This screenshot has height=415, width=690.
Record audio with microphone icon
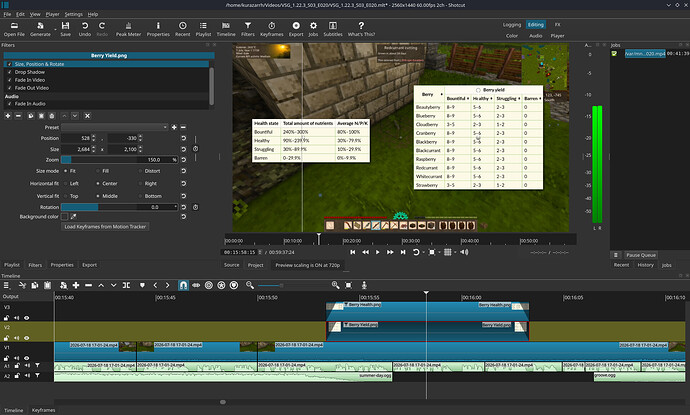tap(364, 285)
